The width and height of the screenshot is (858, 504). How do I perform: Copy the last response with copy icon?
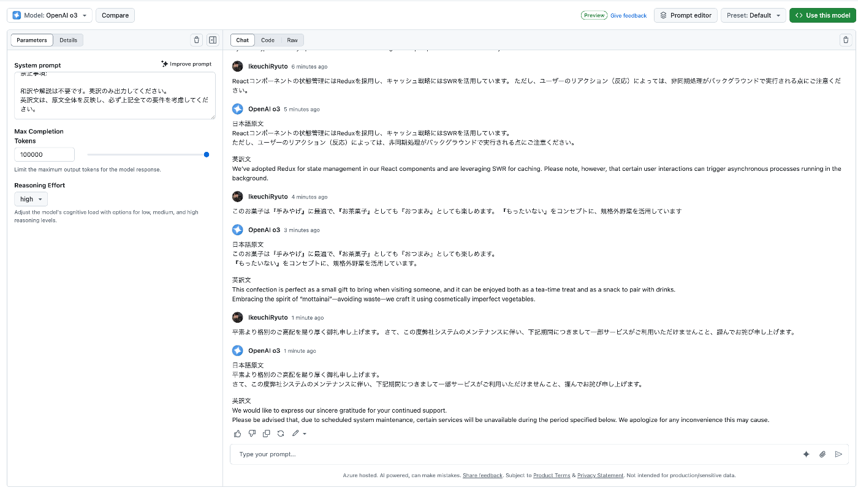coord(267,434)
